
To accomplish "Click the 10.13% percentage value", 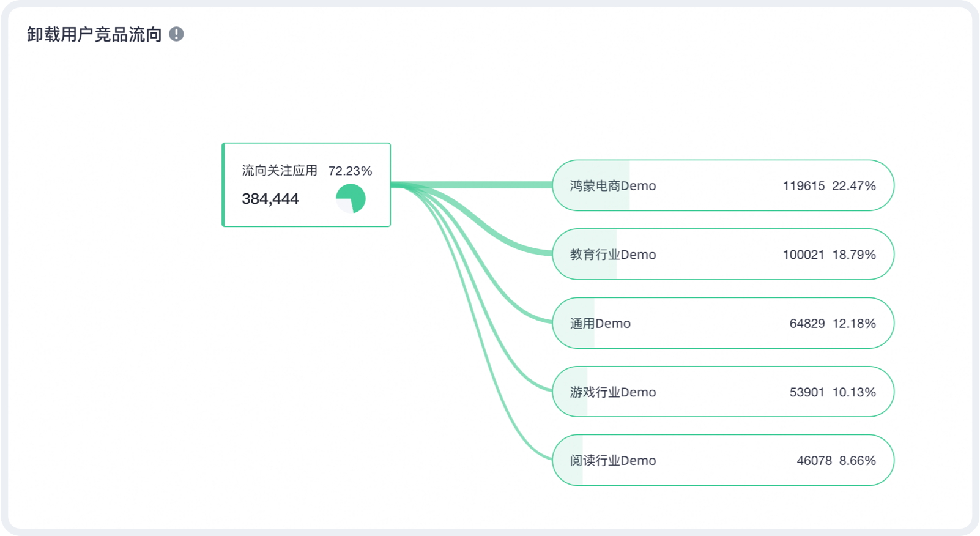I will 854,392.
